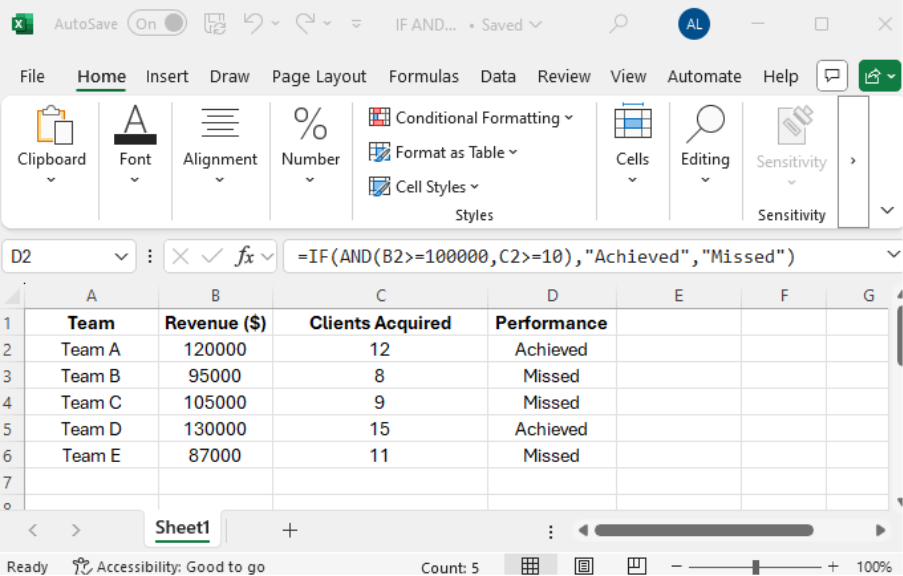
Task: Open the File menu
Action: pos(32,77)
